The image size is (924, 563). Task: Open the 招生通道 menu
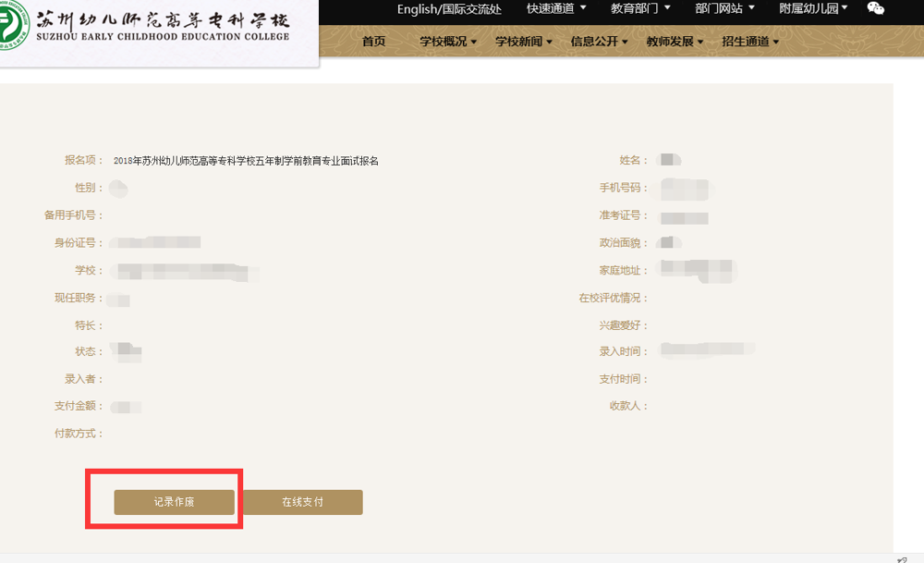click(x=750, y=42)
